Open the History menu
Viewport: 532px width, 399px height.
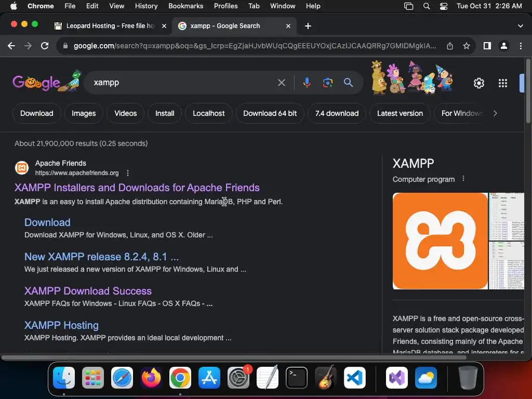146,6
